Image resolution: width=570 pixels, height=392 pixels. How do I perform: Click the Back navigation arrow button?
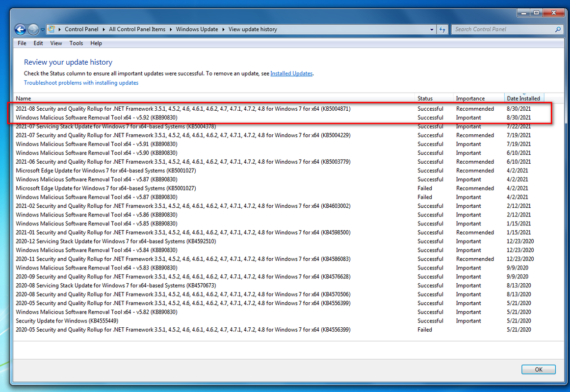point(21,29)
